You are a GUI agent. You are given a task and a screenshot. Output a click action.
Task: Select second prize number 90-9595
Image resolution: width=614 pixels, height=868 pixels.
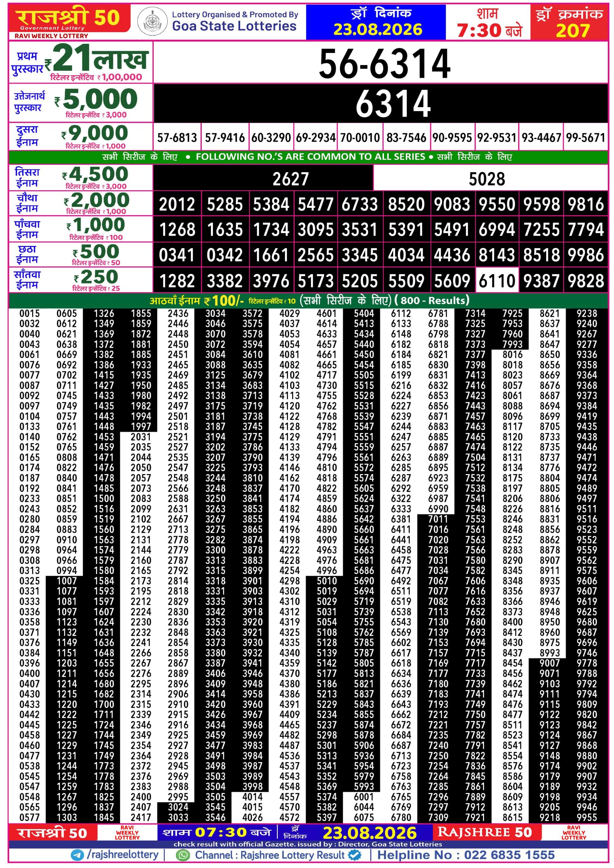pos(452,138)
